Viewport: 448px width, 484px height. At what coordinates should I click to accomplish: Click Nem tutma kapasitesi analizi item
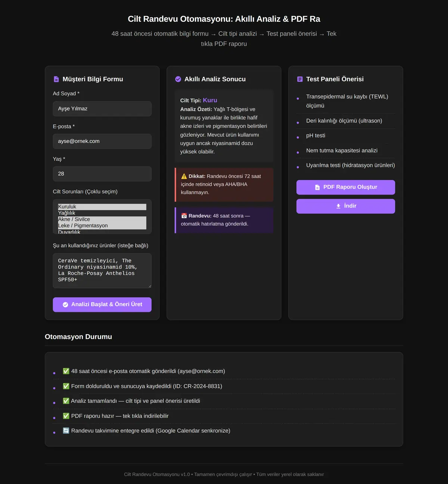click(x=346, y=151)
